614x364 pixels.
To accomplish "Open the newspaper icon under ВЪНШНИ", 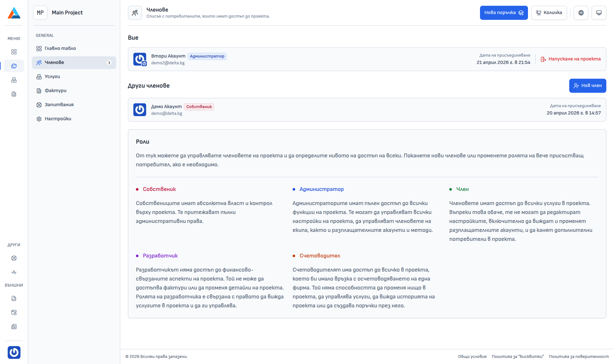I will coord(14,327).
